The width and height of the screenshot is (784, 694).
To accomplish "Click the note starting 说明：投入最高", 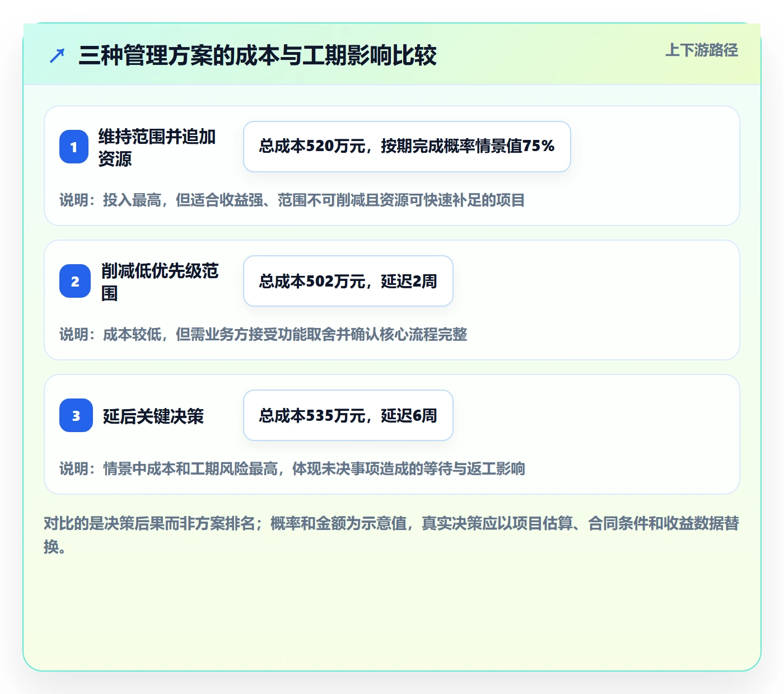I will tap(292, 200).
